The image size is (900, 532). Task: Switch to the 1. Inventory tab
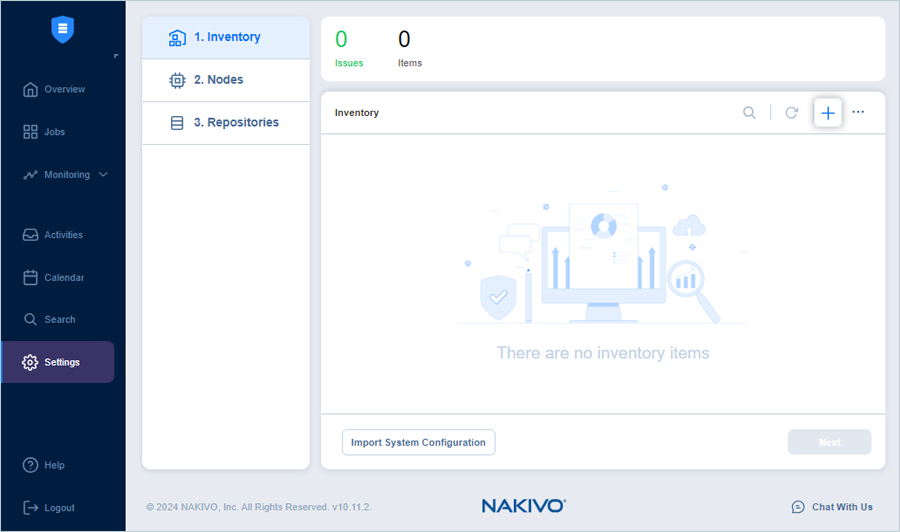[x=226, y=37]
